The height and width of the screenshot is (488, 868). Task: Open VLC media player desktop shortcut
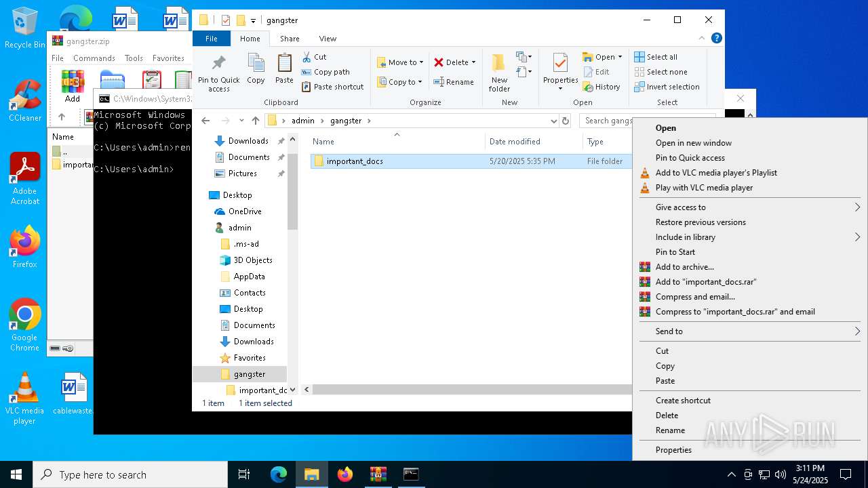[24, 399]
